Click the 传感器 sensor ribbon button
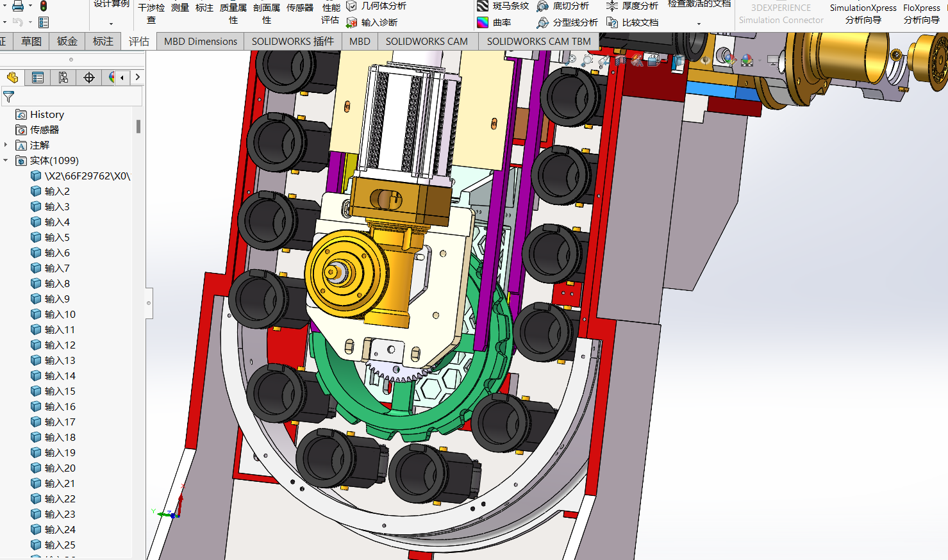 tap(300, 8)
